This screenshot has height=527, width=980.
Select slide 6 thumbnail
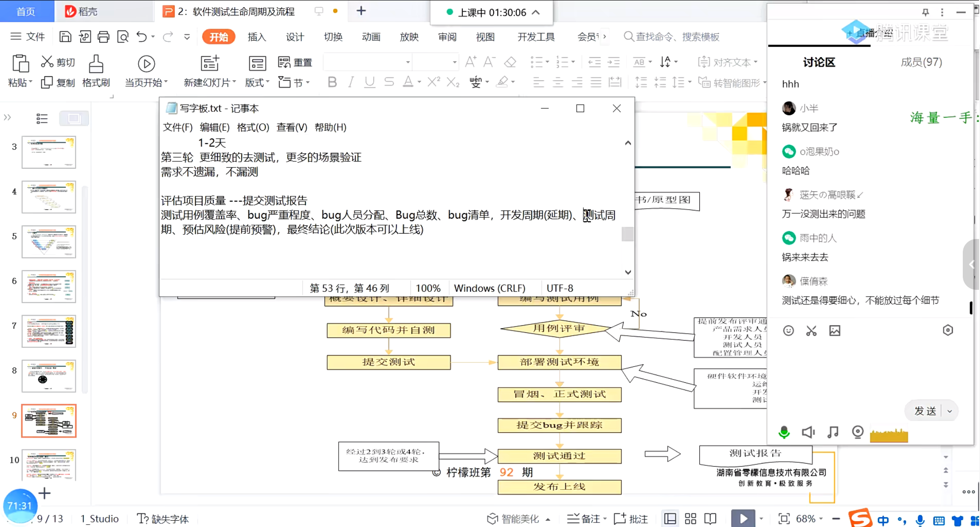(49, 287)
